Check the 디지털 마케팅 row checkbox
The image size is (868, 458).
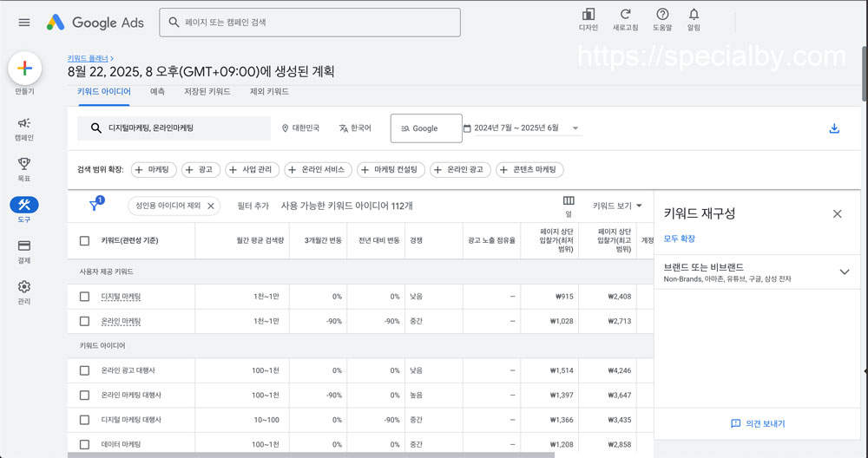tap(84, 297)
